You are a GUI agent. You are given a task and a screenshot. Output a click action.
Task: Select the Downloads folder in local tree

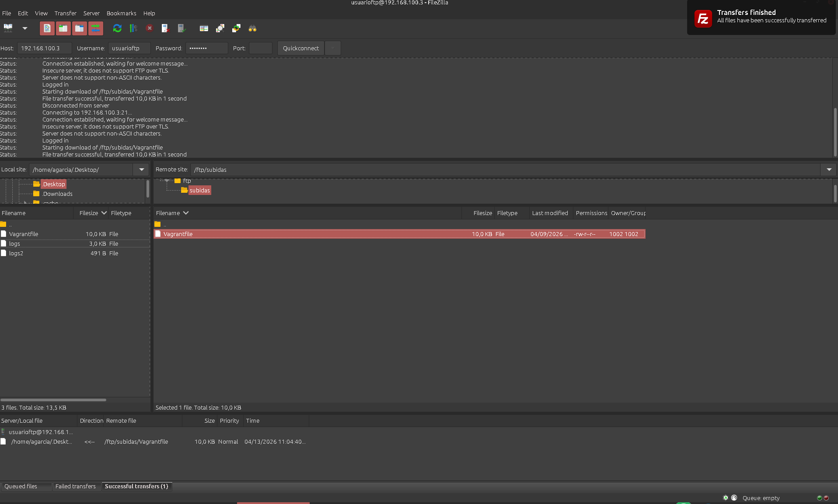[x=58, y=194]
